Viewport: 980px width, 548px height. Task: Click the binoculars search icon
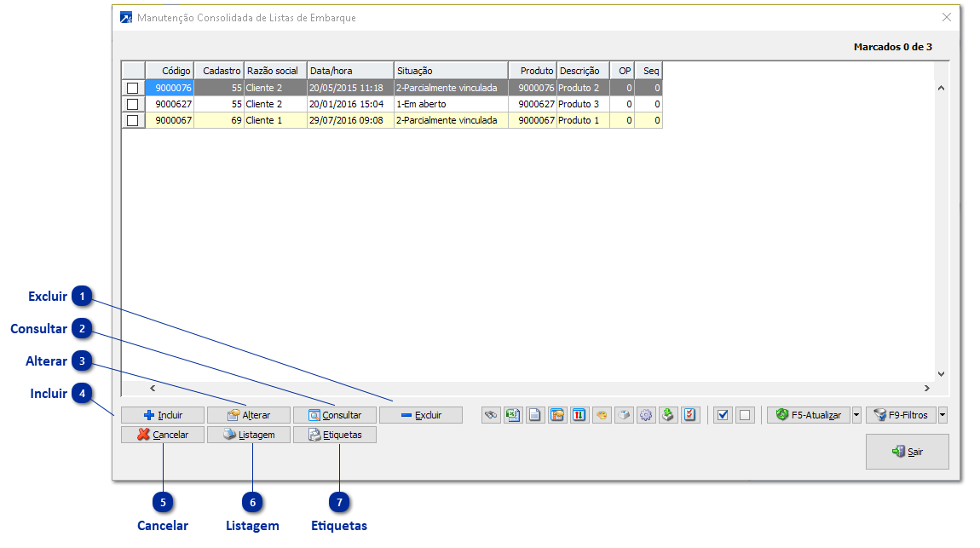point(491,415)
